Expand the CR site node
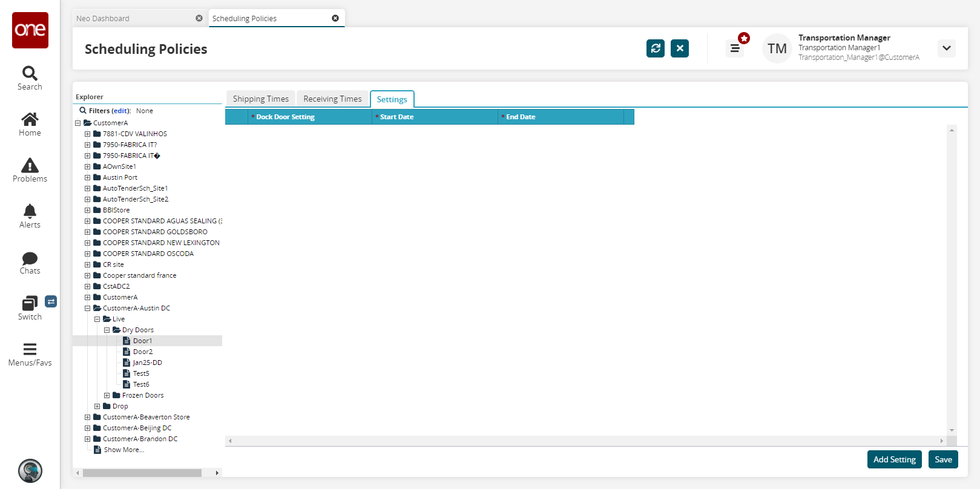Viewport: 980px width, 489px height. tap(88, 264)
